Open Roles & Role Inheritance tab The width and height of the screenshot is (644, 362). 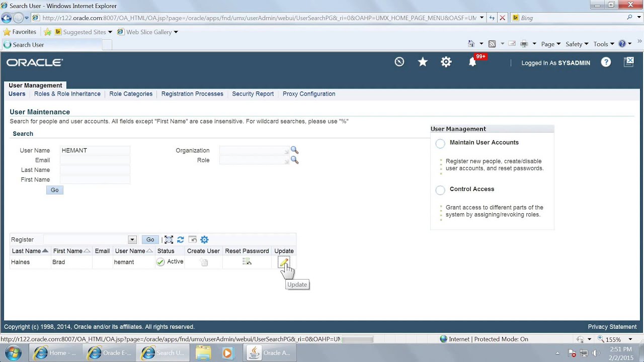(x=67, y=94)
